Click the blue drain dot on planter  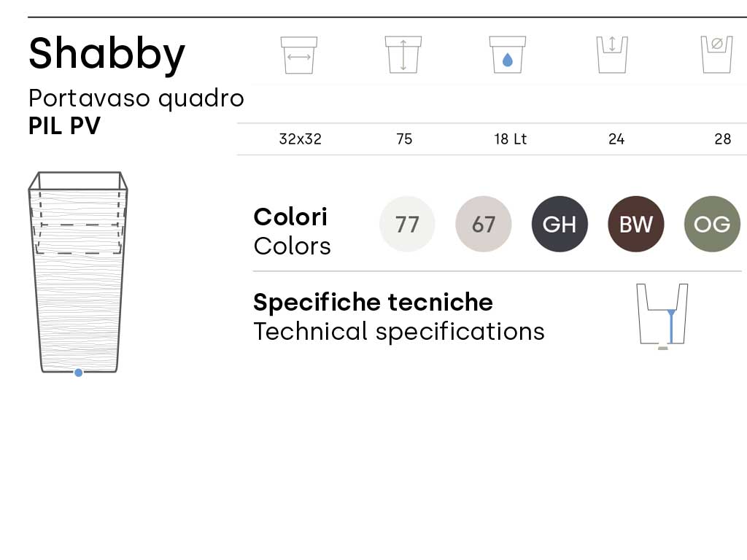click(79, 373)
